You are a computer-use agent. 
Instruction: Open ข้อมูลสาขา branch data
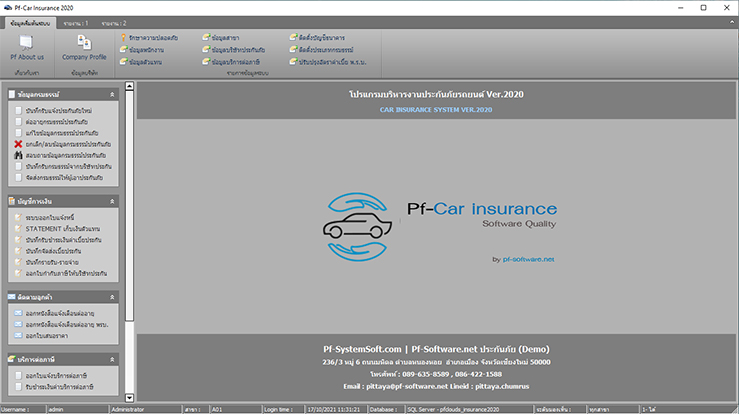coord(221,37)
